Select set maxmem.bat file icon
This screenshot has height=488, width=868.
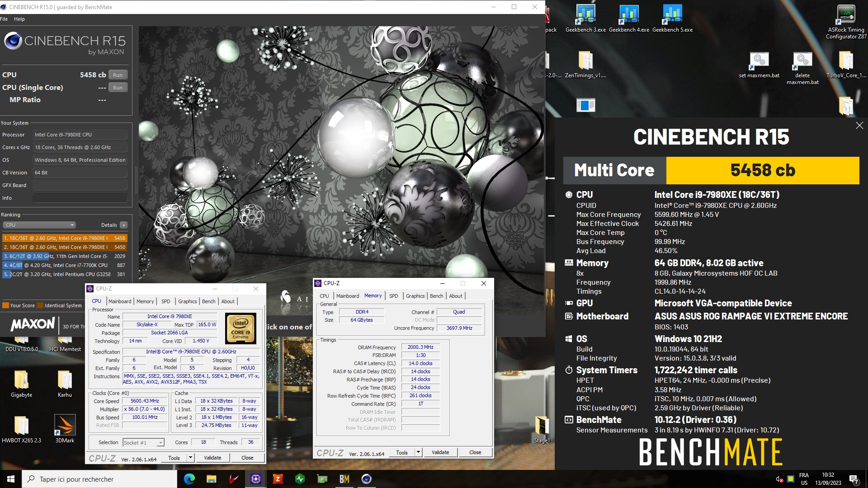click(x=759, y=64)
